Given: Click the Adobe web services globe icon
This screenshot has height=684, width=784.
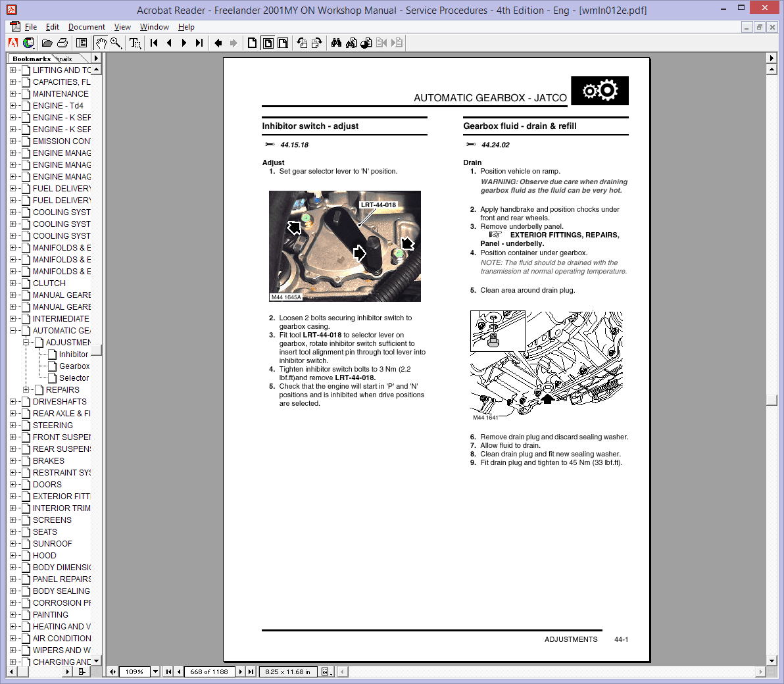Looking at the screenshot, I should pyautogui.click(x=28, y=43).
